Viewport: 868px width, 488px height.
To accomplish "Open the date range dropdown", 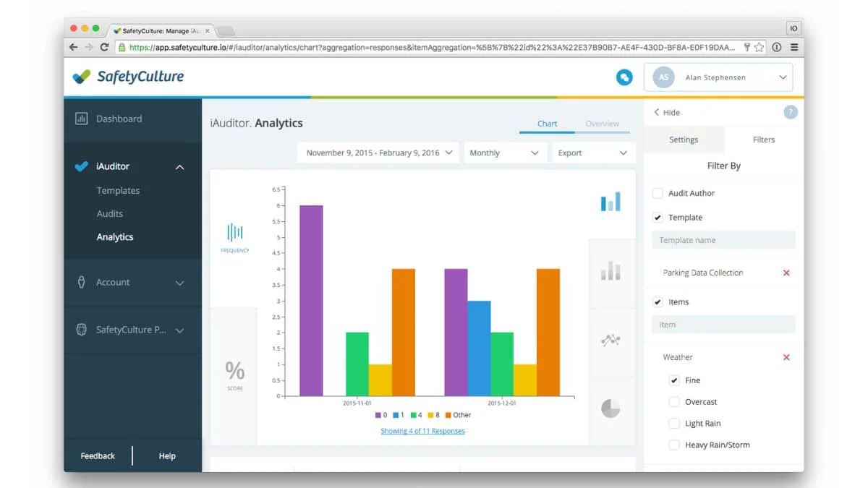I will pos(378,153).
